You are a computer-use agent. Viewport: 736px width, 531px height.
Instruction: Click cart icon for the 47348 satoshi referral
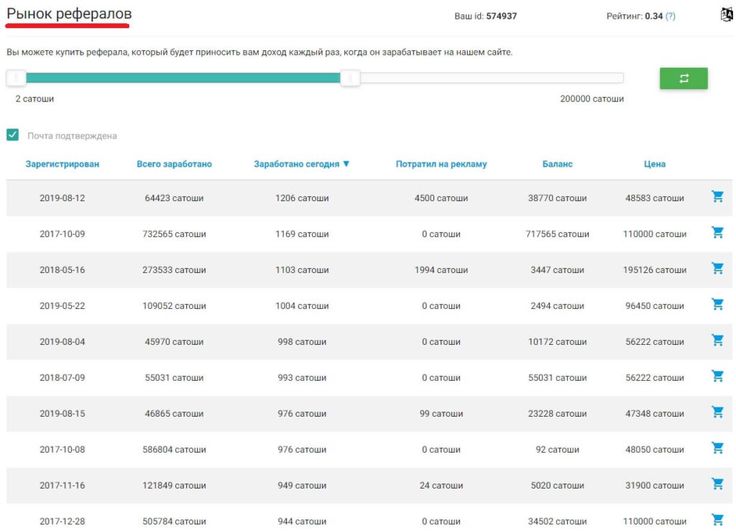pos(717,413)
